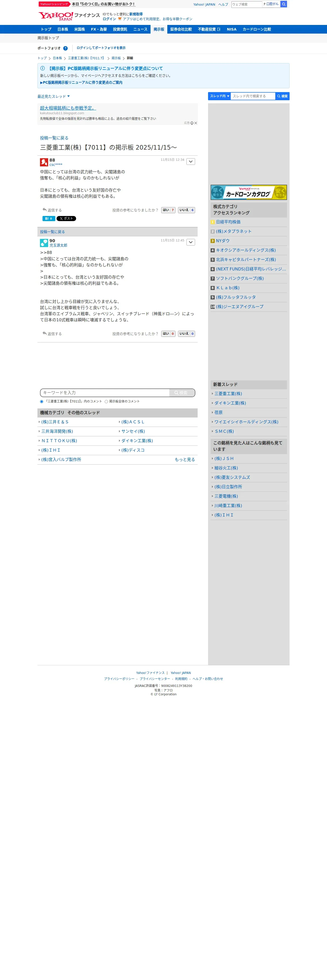The image size is (327, 980).
Task: Click (株)三井Ｅ＆Ｓ thread link
Action: coord(55,422)
